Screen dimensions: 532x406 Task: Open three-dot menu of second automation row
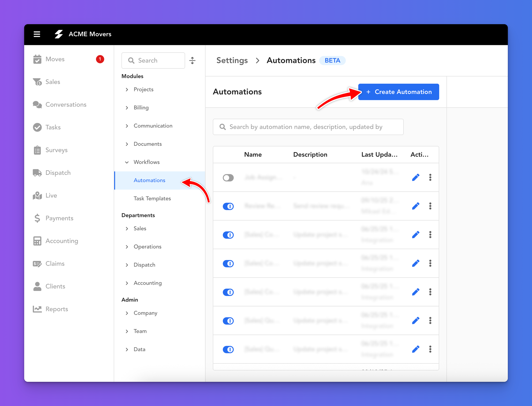[x=430, y=206]
